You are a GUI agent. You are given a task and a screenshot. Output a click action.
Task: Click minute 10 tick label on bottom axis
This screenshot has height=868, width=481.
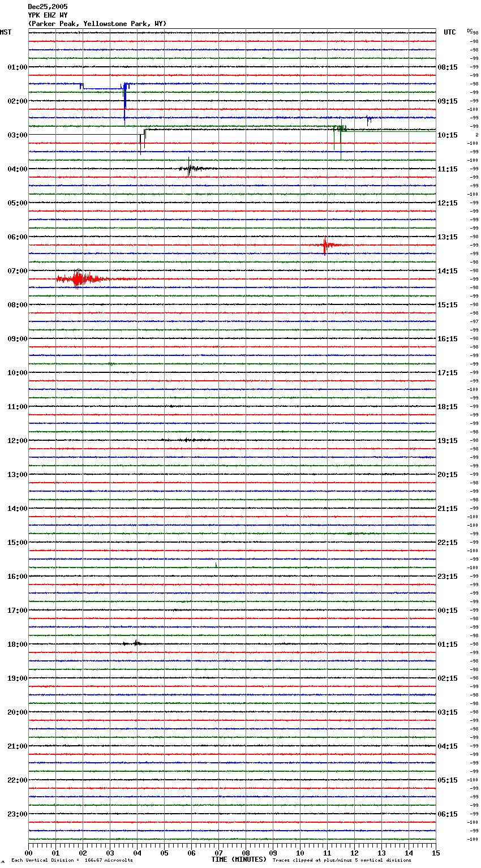300,853
